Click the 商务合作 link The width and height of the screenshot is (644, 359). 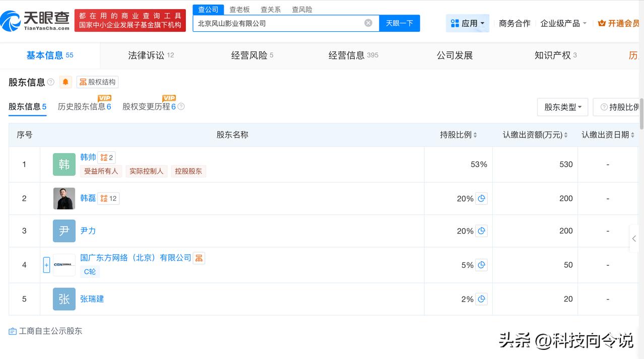coord(514,23)
